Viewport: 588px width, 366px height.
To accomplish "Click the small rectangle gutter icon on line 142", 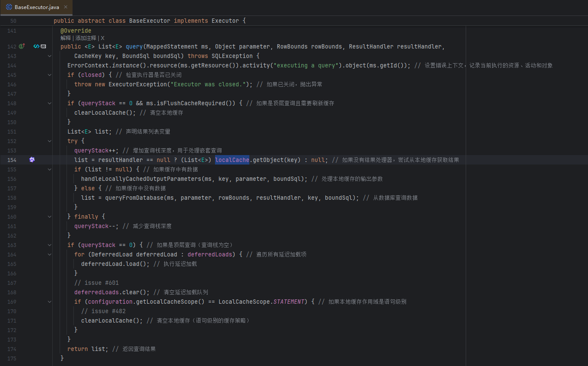I will pos(43,46).
